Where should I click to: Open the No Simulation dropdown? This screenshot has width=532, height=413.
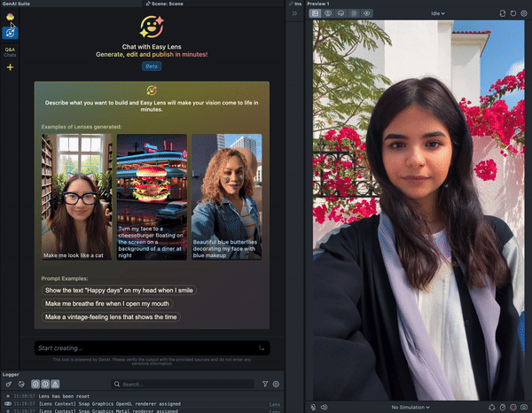(411, 408)
